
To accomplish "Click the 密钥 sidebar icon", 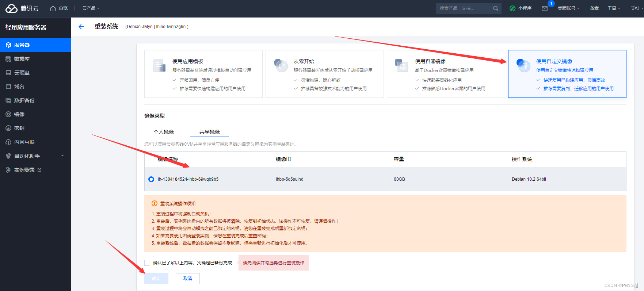I will click(x=8, y=128).
